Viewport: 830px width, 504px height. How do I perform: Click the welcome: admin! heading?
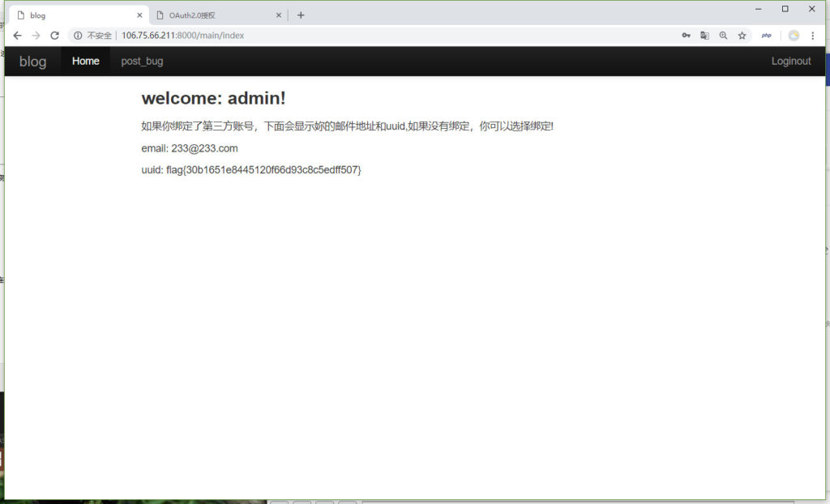(213, 98)
